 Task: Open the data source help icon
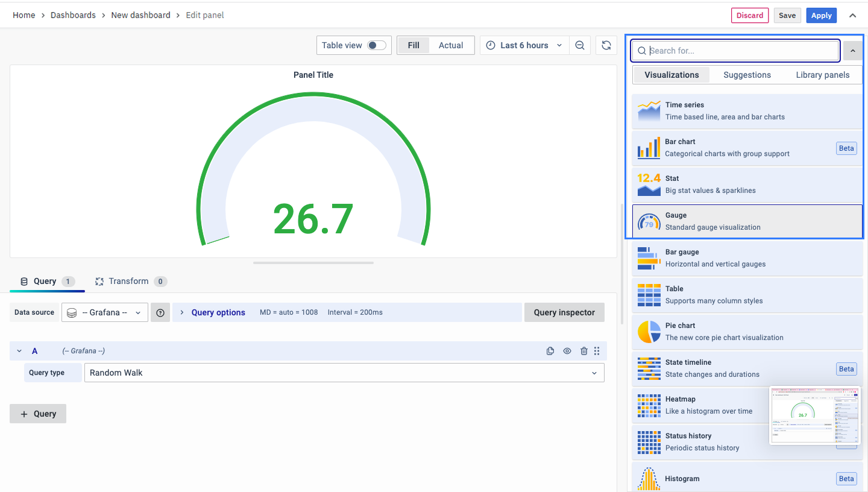tap(160, 312)
